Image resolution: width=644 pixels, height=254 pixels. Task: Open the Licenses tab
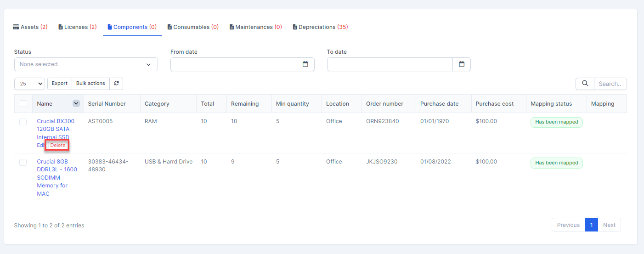pyautogui.click(x=77, y=27)
